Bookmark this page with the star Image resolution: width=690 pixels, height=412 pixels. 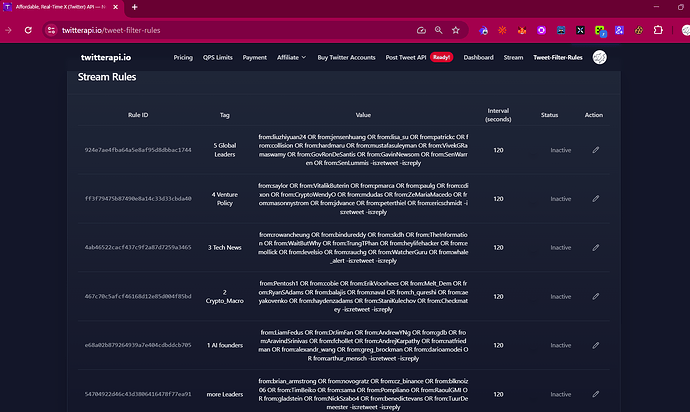[455, 30]
